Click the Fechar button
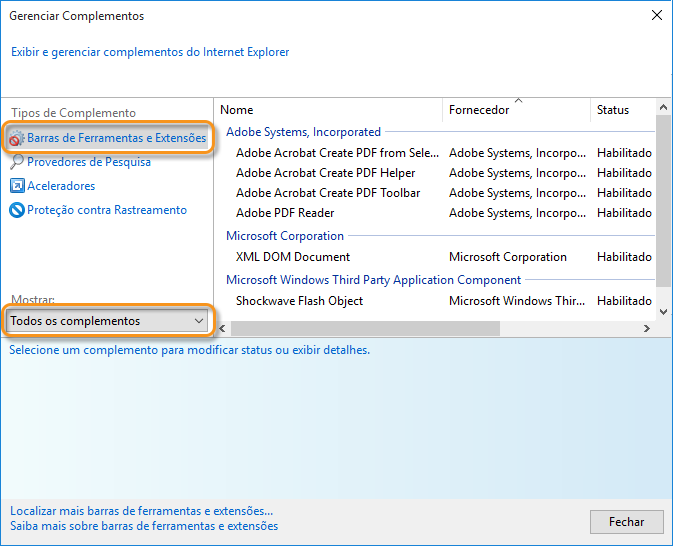This screenshot has width=673, height=546. click(x=626, y=522)
